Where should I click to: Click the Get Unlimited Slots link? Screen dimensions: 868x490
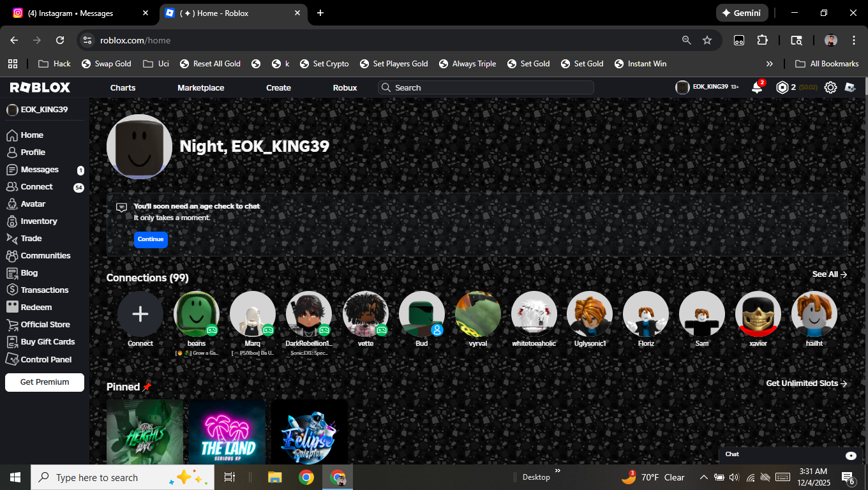click(x=807, y=383)
